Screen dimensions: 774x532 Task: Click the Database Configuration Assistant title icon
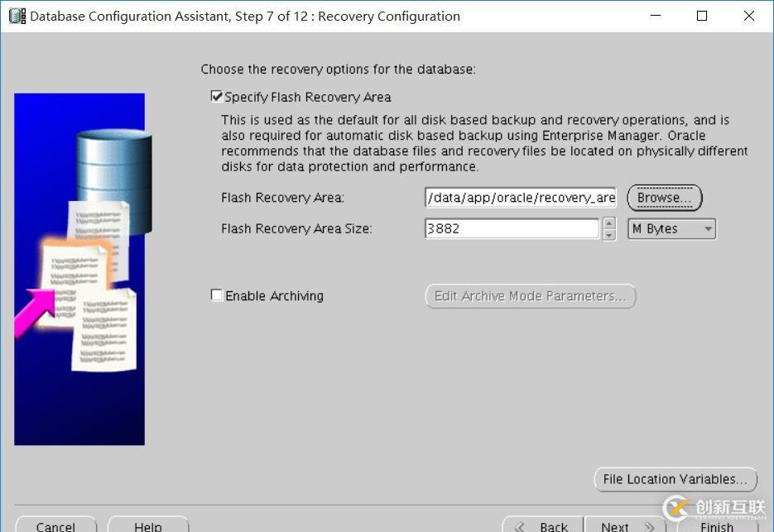click(17, 16)
